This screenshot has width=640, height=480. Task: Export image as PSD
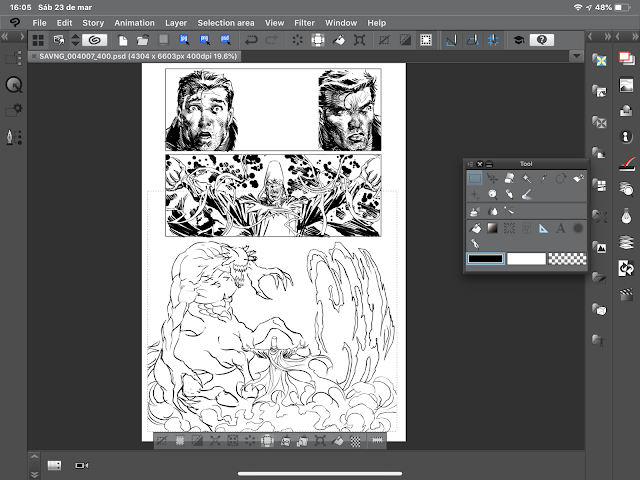pyautogui.click(x=225, y=40)
